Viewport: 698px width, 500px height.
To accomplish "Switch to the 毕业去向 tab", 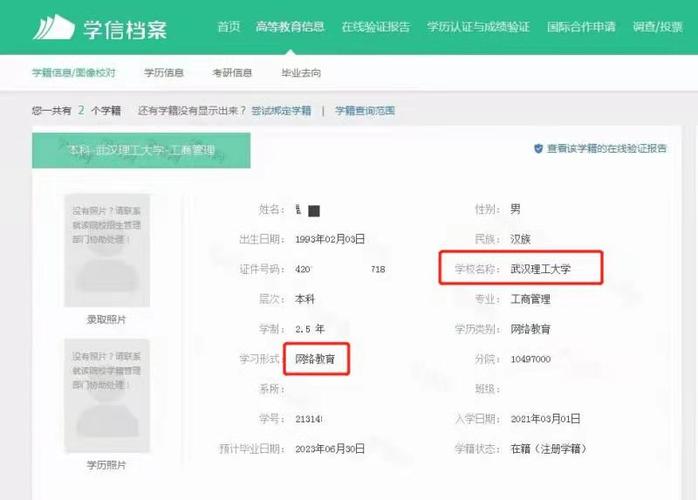I will point(301,73).
